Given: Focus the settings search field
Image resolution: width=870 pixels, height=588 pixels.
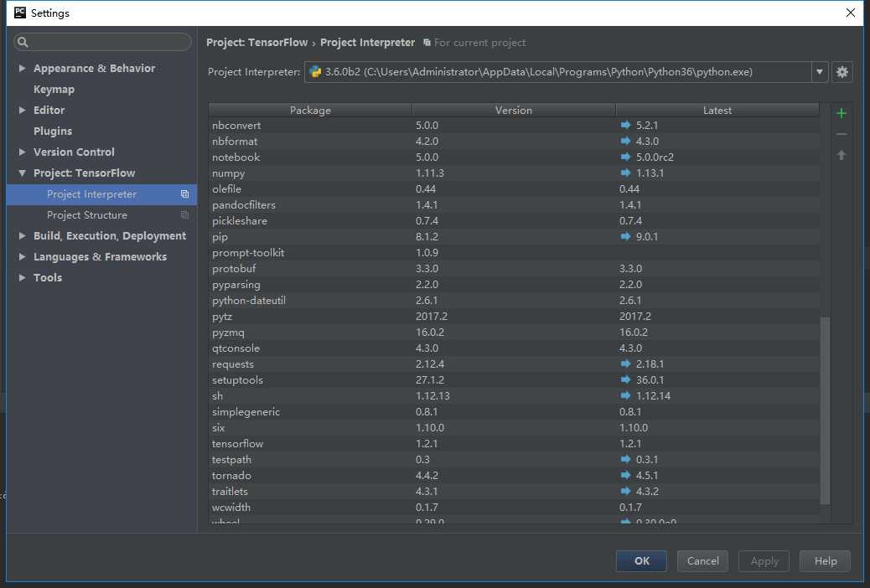Looking at the screenshot, I should [x=102, y=42].
